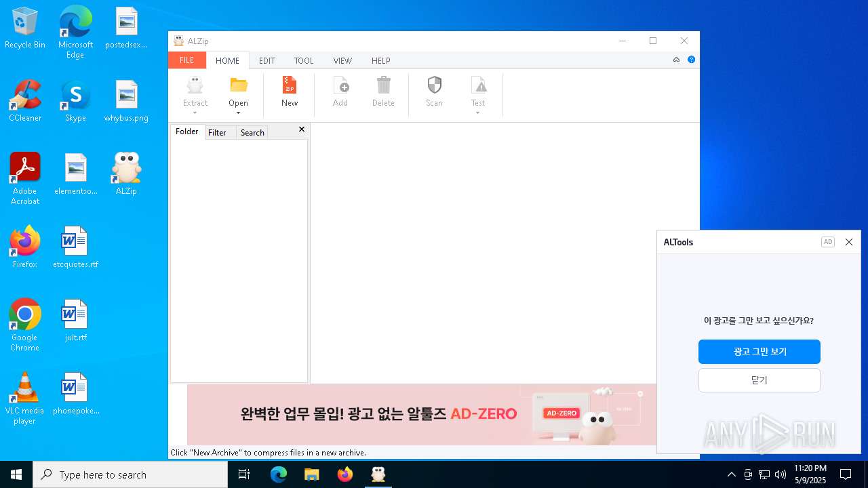Screen dimensions: 868x488
Task: Select the phonepoke... document on desktop
Action: pyautogui.click(x=75, y=394)
